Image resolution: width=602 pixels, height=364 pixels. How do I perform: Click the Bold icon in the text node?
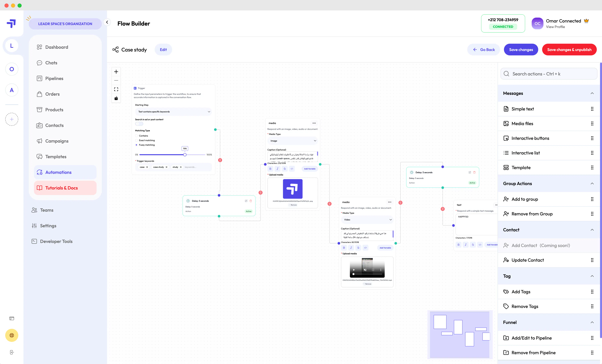coord(458,245)
